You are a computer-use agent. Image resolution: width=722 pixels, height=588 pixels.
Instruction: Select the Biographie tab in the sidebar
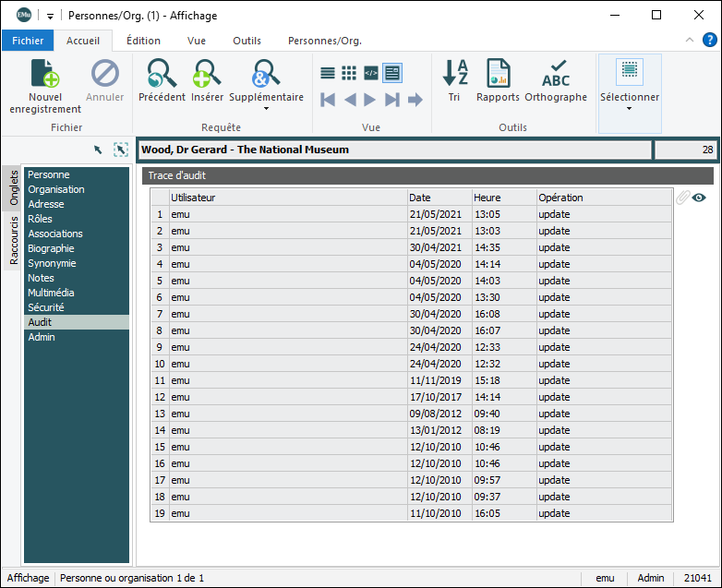51,248
